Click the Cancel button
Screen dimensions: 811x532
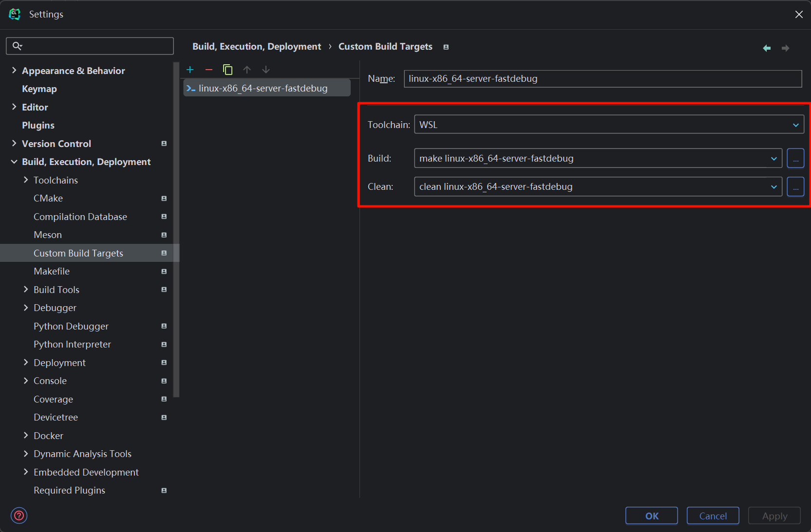[713, 516]
